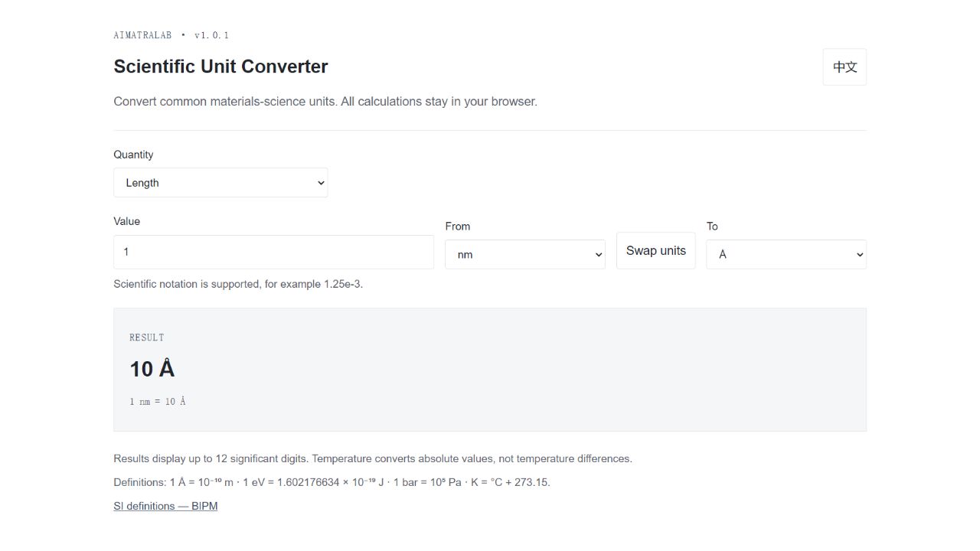The image size is (980, 551).
Task: Click the Value field label
Action: [126, 221]
